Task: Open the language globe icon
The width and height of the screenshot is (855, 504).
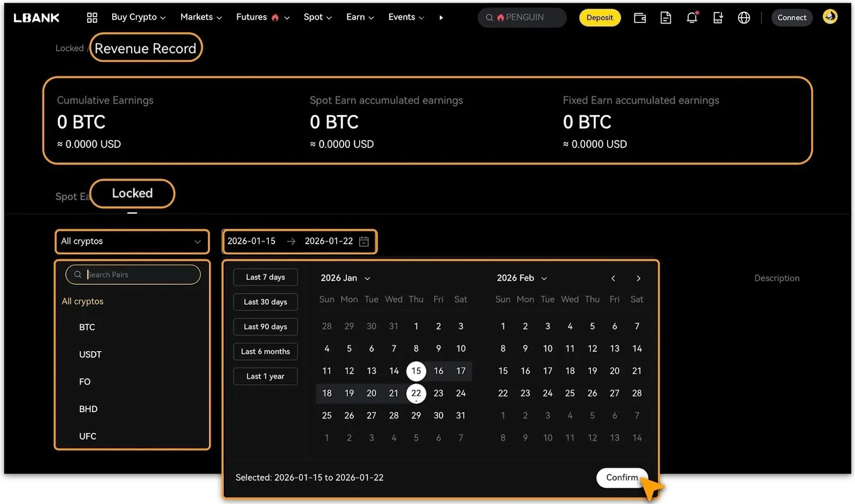Action: 744,18
